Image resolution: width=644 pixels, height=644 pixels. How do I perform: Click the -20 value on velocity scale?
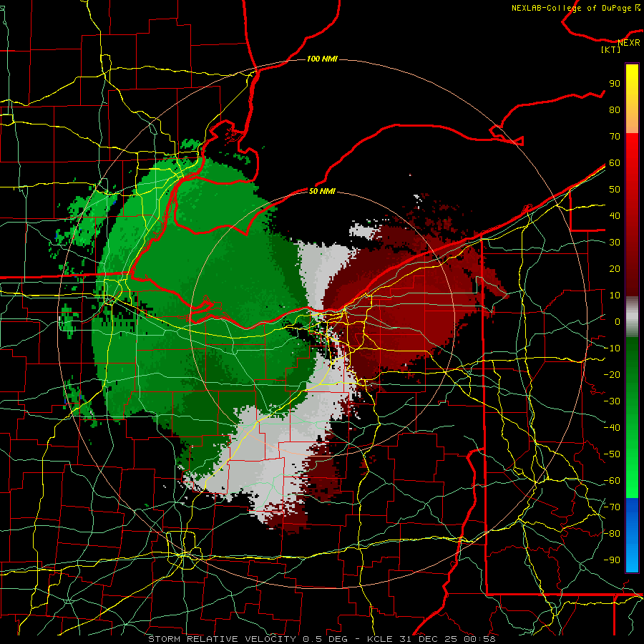coord(612,374)
